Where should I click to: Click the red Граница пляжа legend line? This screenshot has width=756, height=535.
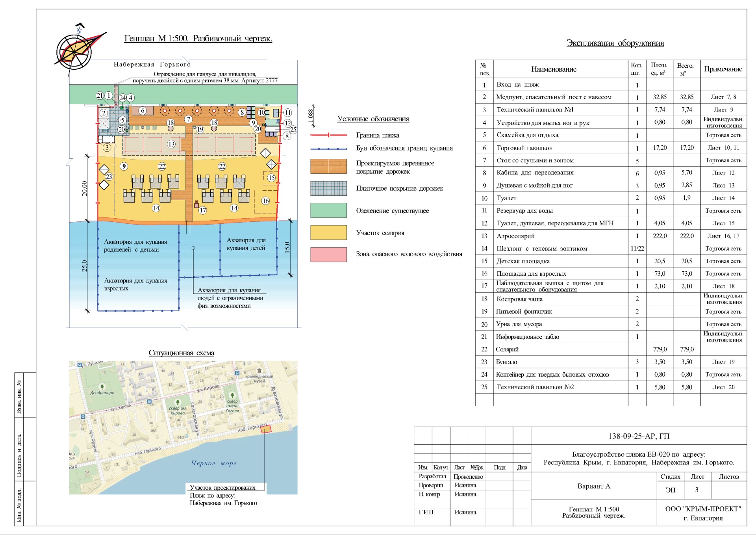coord(328,135)
